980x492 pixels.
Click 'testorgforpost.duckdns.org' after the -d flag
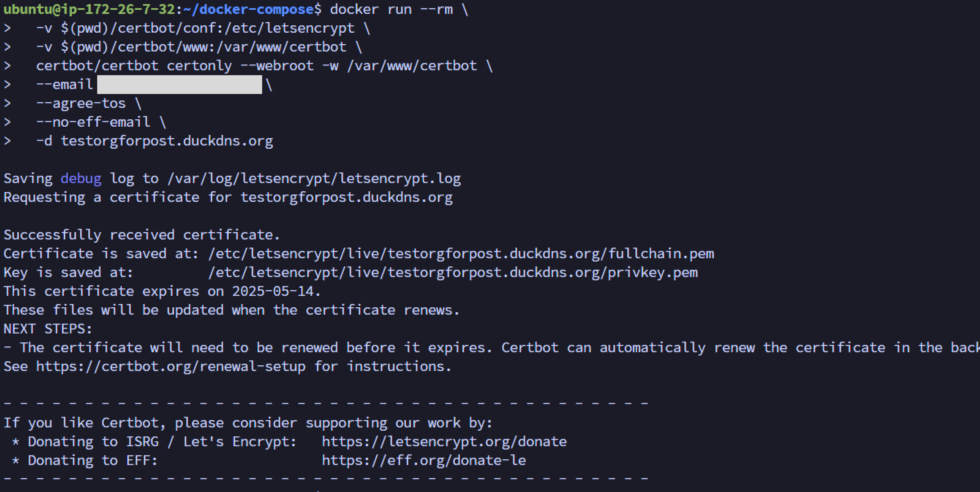coord(167,141)
